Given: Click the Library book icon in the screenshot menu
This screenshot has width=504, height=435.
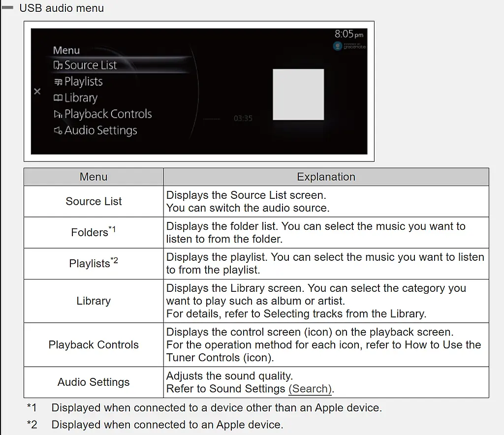Looking at the screenshot, I should pos(58,98).
